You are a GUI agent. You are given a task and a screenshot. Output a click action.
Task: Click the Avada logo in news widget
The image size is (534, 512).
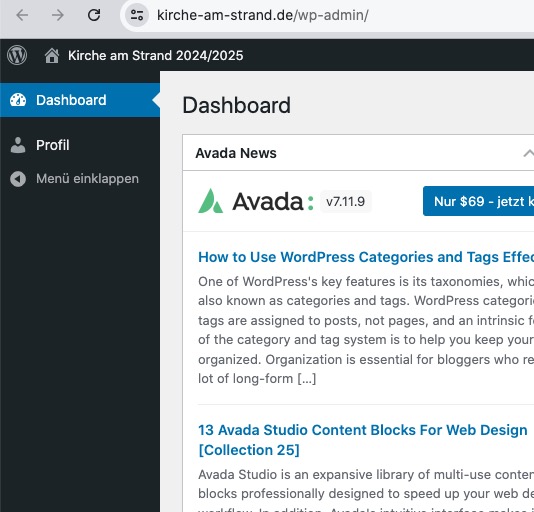256,201
